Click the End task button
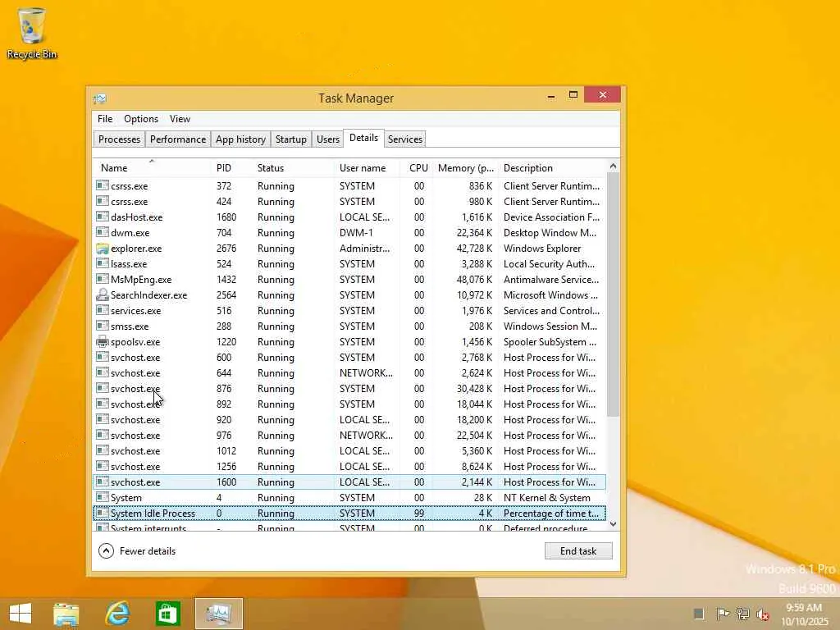 click(x=578, y=550)
